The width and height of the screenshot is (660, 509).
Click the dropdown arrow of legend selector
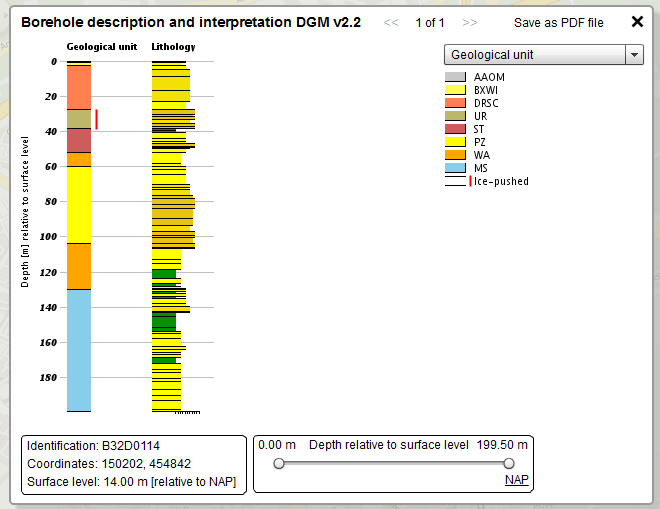(633, 55)
